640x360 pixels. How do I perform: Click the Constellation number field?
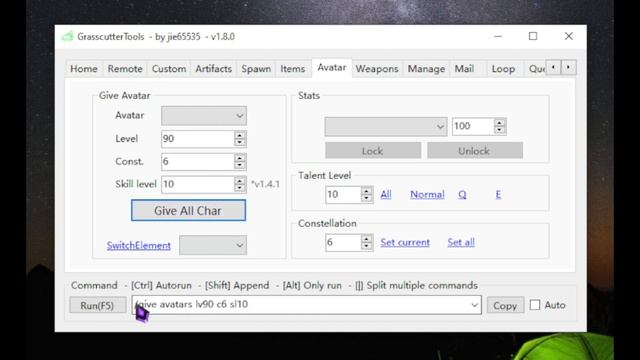343,242
